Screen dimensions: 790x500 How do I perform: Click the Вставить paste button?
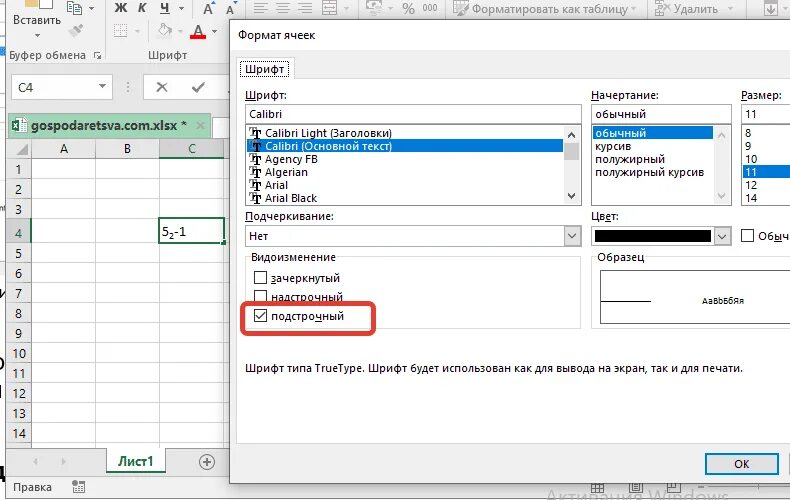tap(37, 20)
